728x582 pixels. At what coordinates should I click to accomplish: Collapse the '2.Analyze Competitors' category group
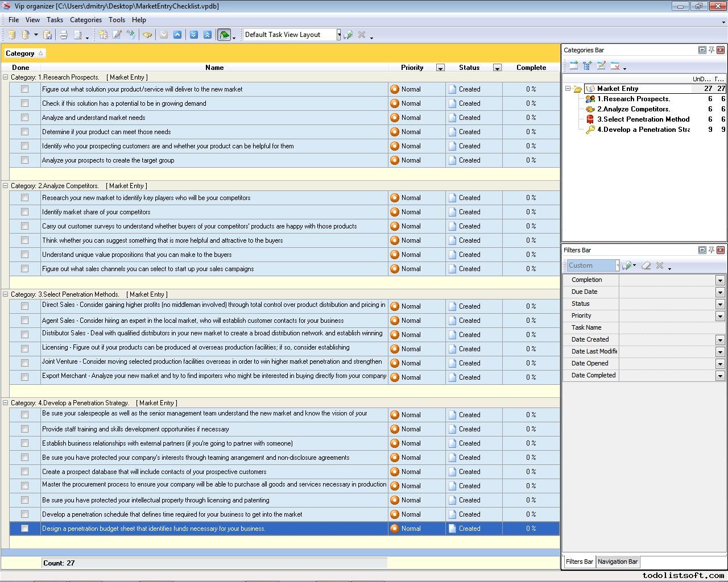6,186
